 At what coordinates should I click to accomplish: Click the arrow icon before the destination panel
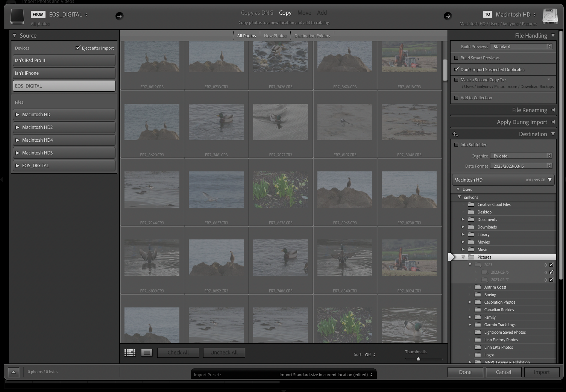pyautogui.click(x=448, y=16)
